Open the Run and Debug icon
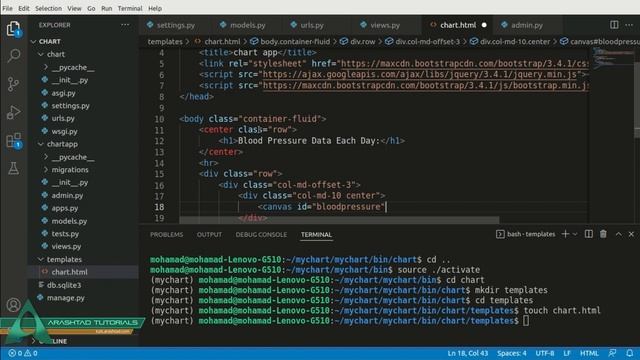640x360 pixels. (x=13, y=112)
